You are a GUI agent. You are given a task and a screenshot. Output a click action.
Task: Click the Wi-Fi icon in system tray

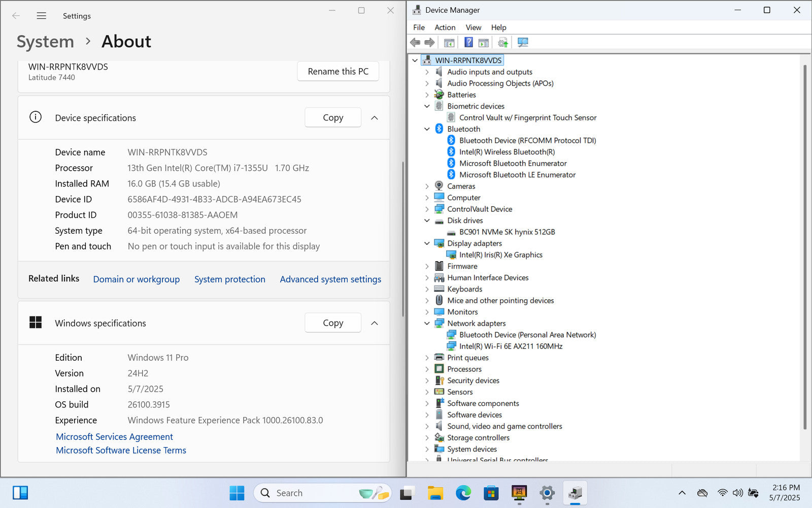click(x=722, y=493)
